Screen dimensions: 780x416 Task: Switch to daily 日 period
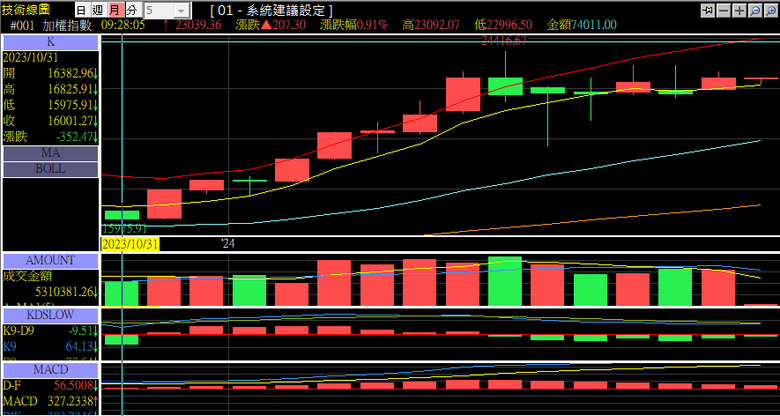(83, 9)
